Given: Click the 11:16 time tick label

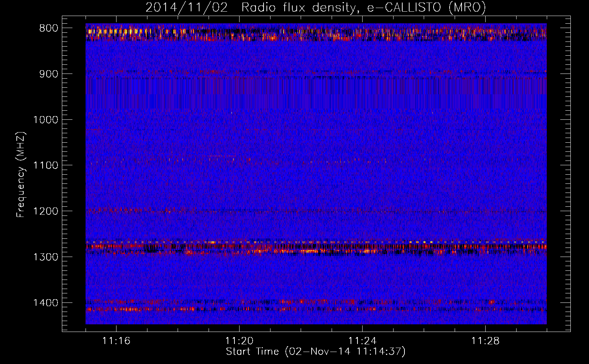Looking at the screenshot, I should (116, 341).
